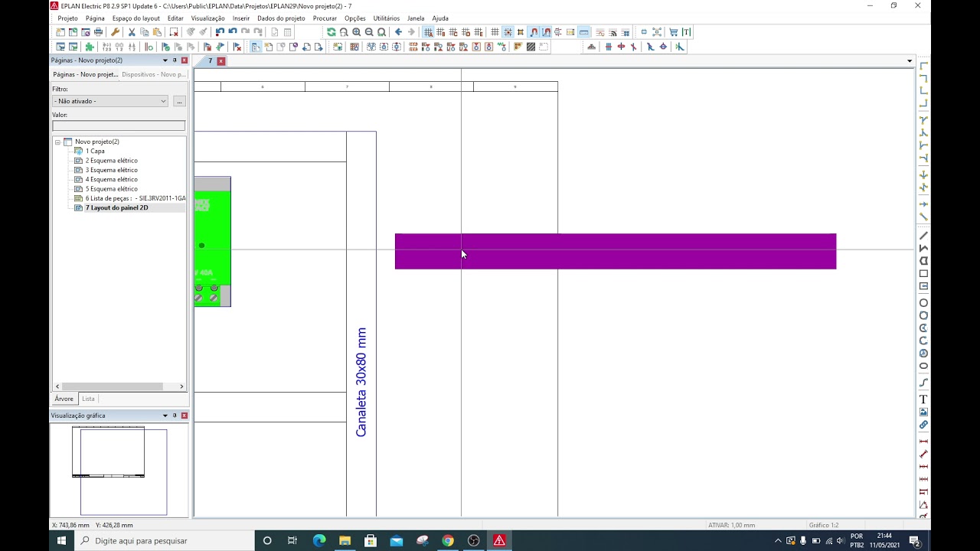Click the delete selection area icon
Viewport: 980px width, 551px height.
click(174, 32)
